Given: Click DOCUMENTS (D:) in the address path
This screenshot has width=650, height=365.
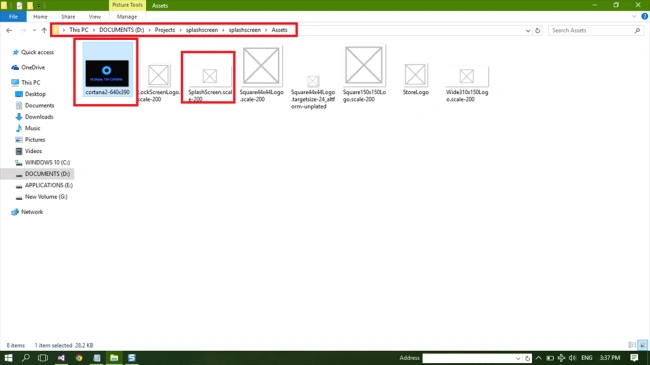Looking at the screenshot, I should [x=121, y=30].
